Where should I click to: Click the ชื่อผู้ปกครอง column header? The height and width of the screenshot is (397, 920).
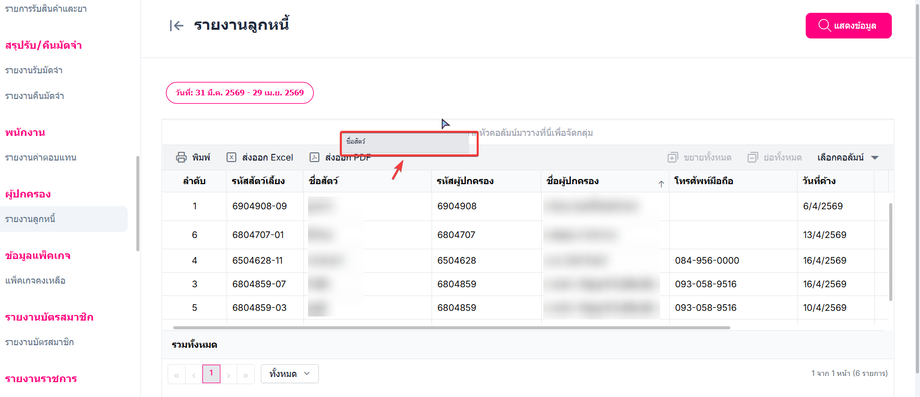pos(605,182)
